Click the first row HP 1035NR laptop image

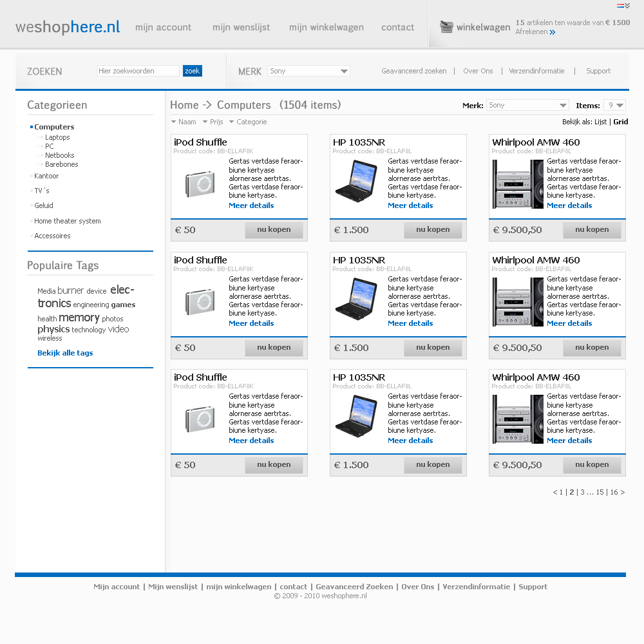(x=357, y=182)
